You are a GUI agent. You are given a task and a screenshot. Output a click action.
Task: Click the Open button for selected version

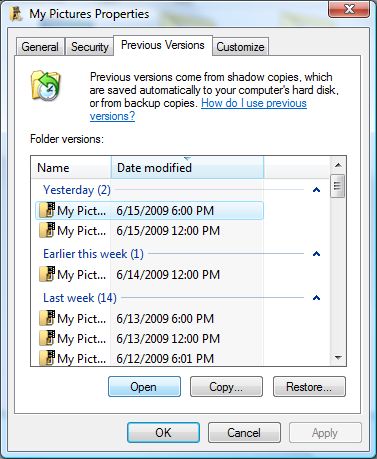click(144, 387)
